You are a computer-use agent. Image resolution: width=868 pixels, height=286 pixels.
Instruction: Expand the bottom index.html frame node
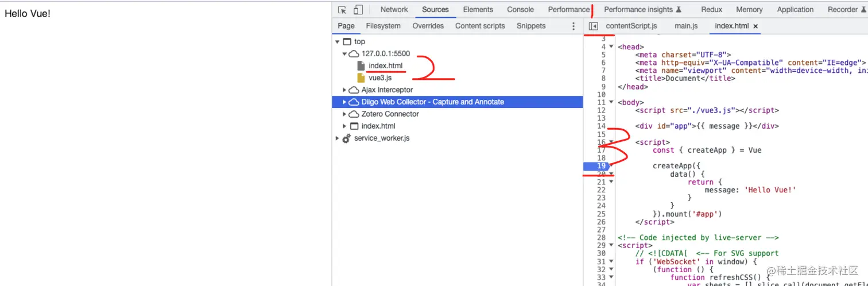click(x=344, y=126)
